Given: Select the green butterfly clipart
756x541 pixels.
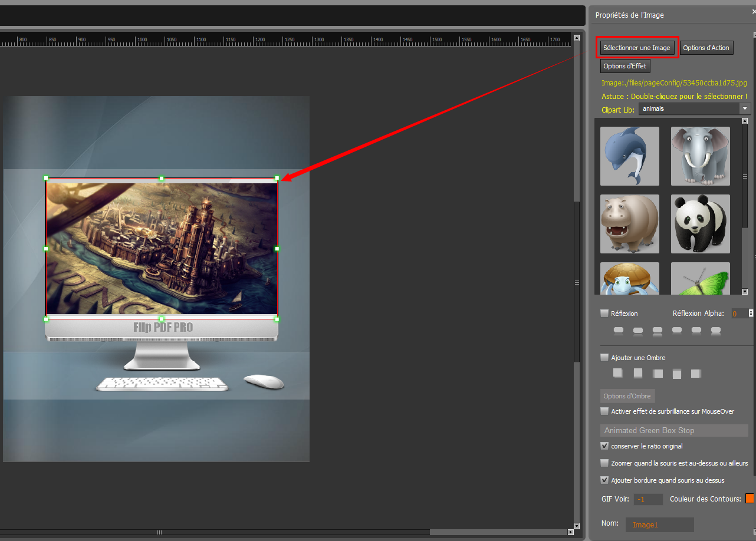Looking at the screenshot, I should [701, 278].
